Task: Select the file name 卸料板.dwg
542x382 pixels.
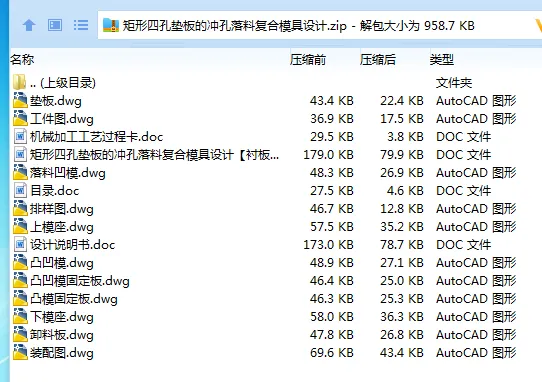Action: tap(62, 335)
